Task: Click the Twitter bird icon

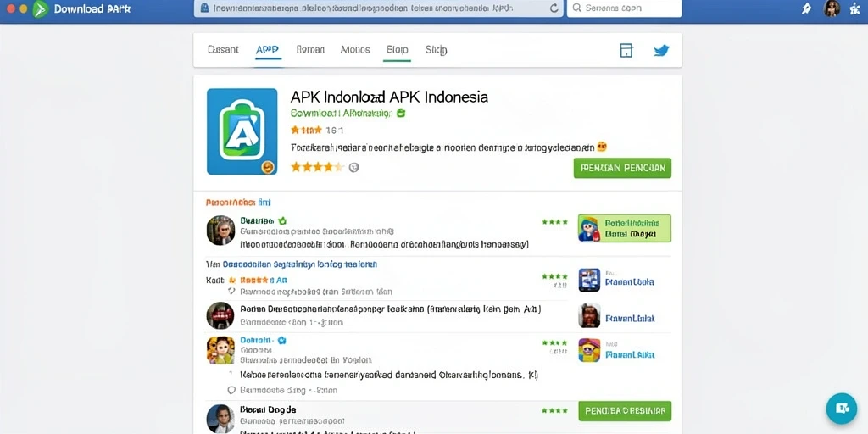Action: click(x=661, y=51)
